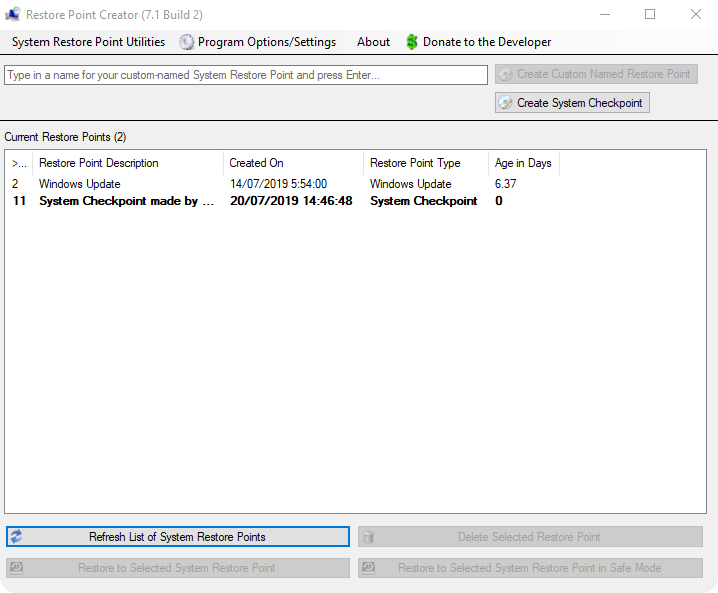Screen dimensions: 718x593
Task: Click the icon on Create Custom Named Restore Point
Action: (x=506, y=74)
